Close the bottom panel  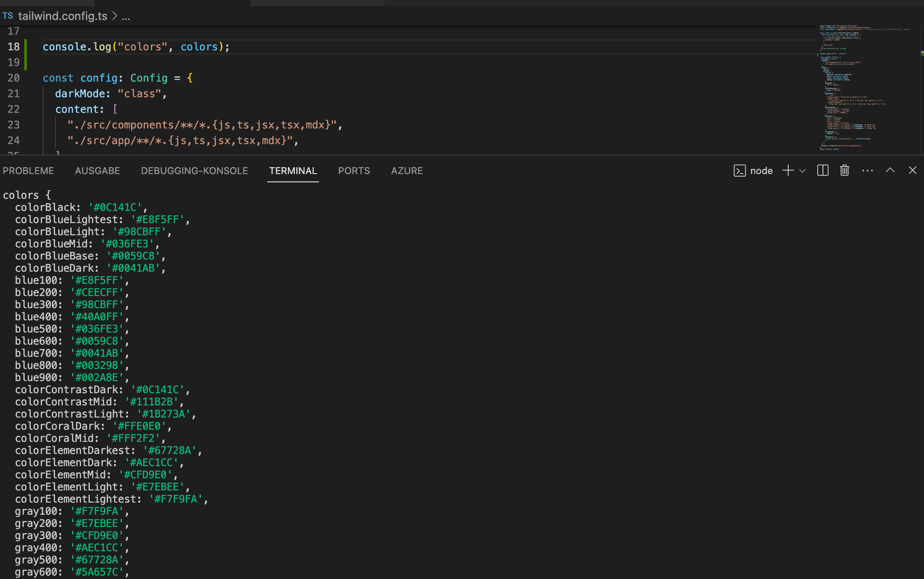point(912,171)
